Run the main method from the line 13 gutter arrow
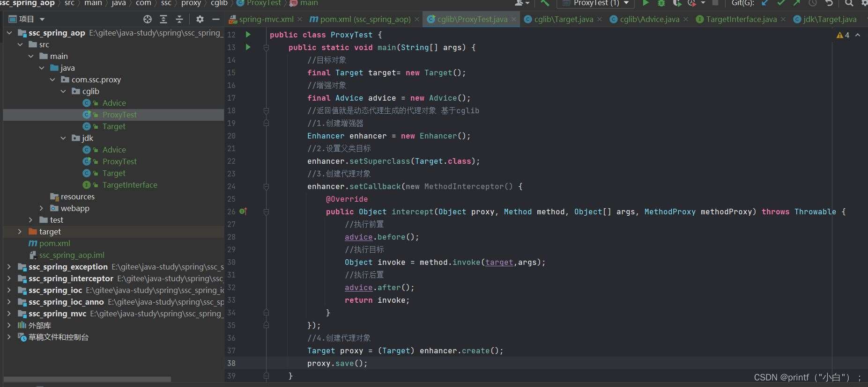The width and height of the screenshot is (868, 387). point(248,47)
